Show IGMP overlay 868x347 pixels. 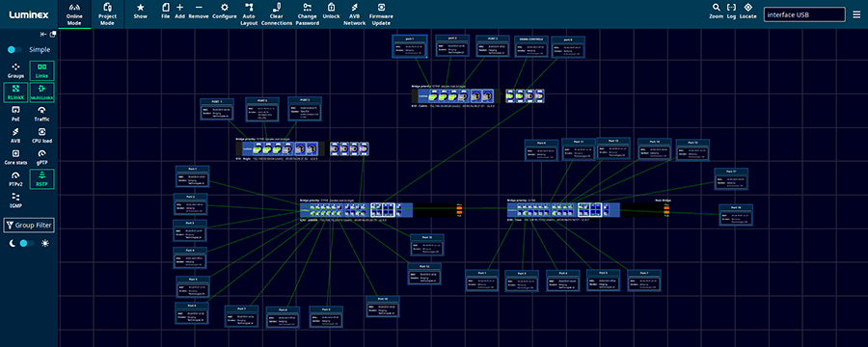[16, 200]
